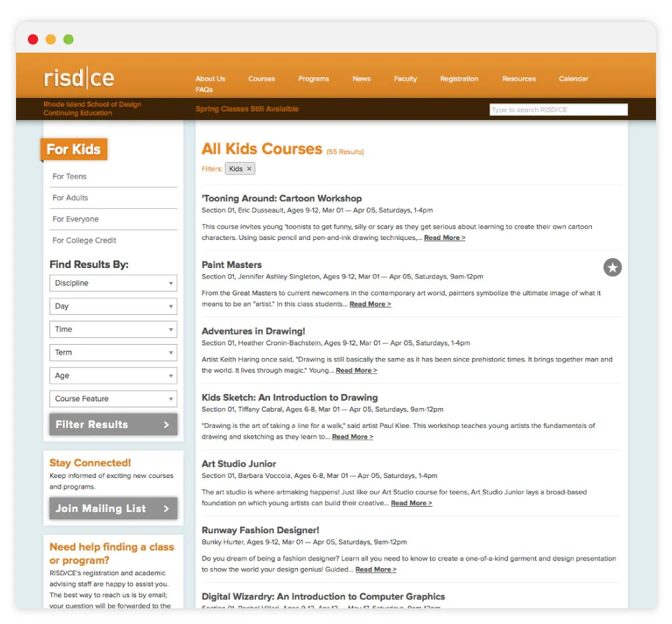This screenshot has width=672, height=624.
Task: Open the Calendar menu item
Action: pos(573,79)
